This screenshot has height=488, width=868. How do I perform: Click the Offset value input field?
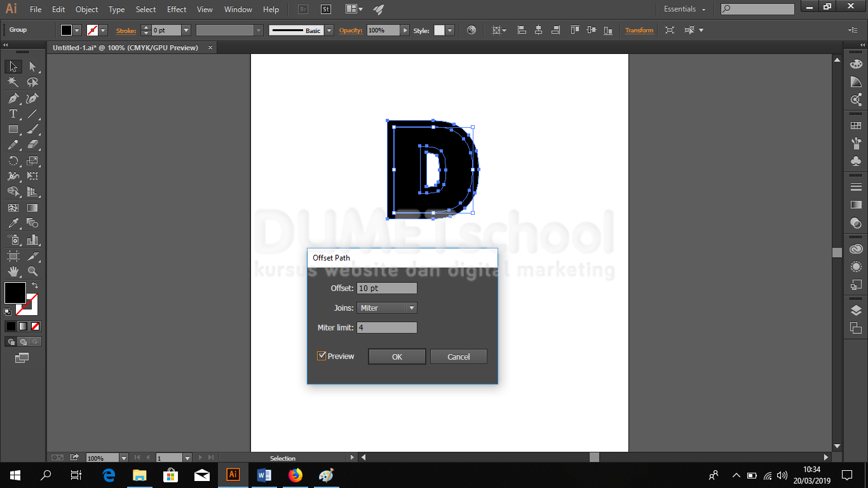click(x=387, y=288)
